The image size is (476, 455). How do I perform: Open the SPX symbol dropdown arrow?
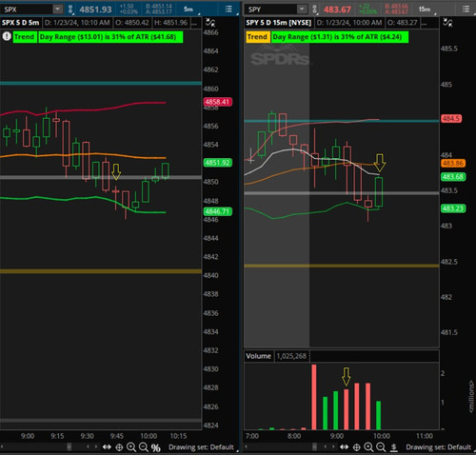58,10
